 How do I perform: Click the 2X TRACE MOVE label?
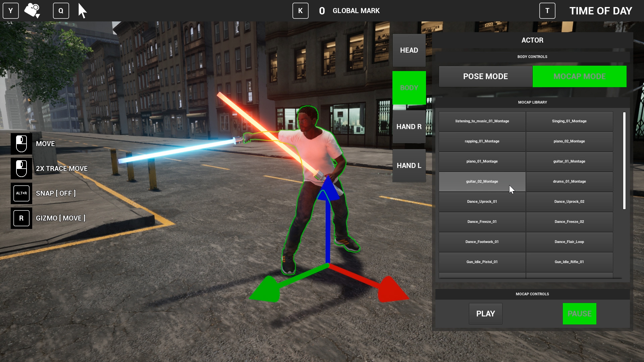pos(62,169)
